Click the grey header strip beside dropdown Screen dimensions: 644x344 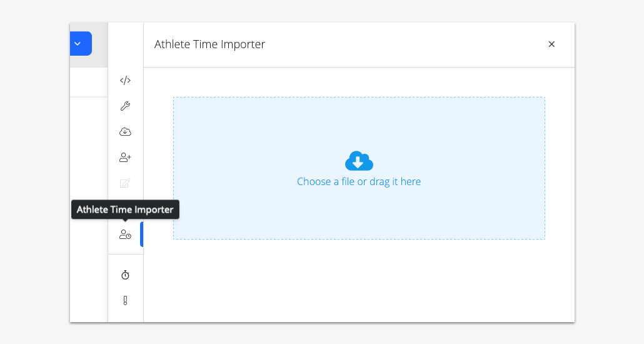tap(100, 45)
